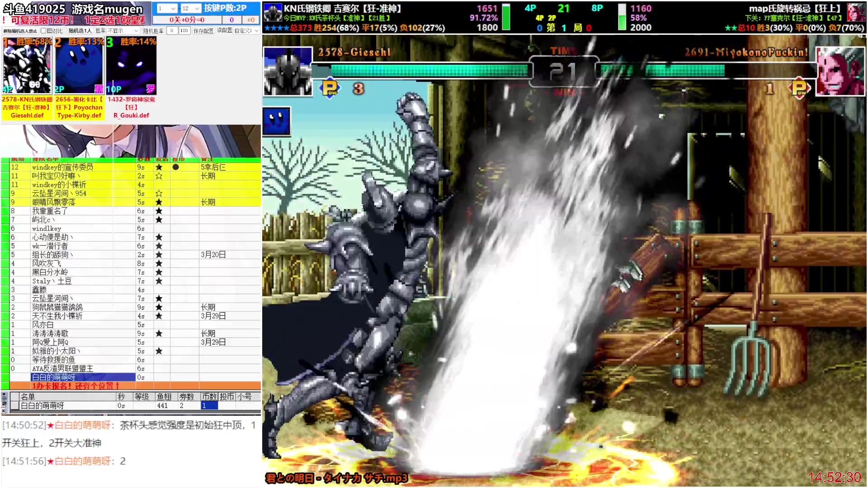Image resolution: width=868 pixels, height=488 pixels.
Task: Click the black dot in windkey的宣传委员 row
Action: (175, 167)
